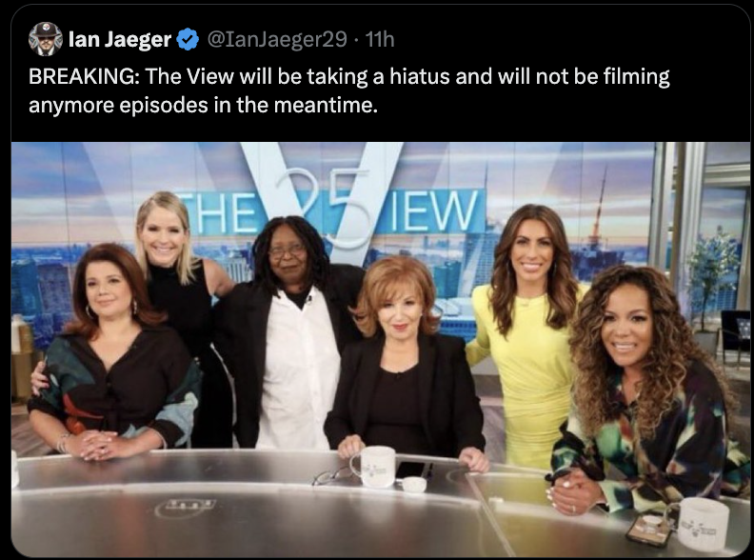Click the white mug beside the eyeglasses

pyautogui.click(x=374, y=466)
